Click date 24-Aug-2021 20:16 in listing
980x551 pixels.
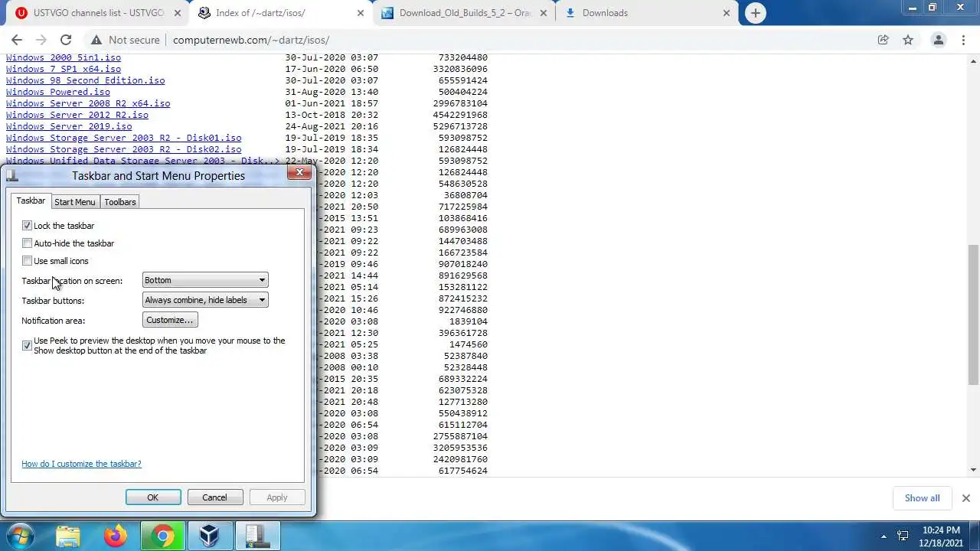332,126
